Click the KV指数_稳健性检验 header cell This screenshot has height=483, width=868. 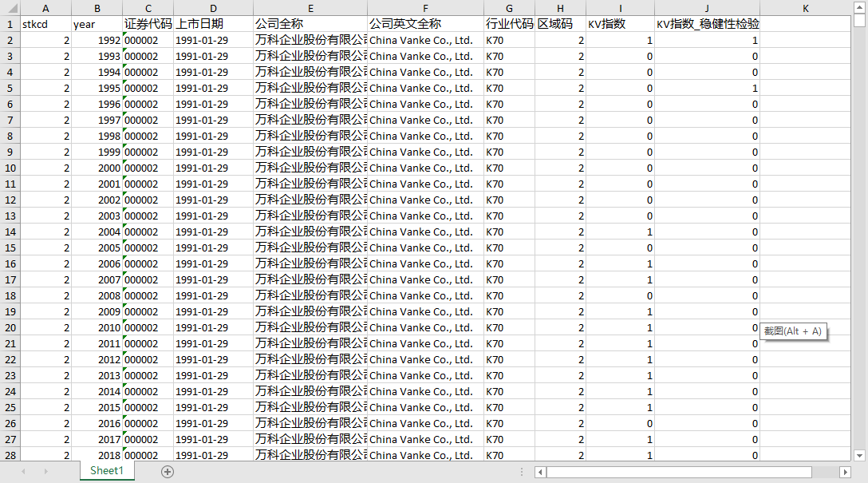click(707, 24)
